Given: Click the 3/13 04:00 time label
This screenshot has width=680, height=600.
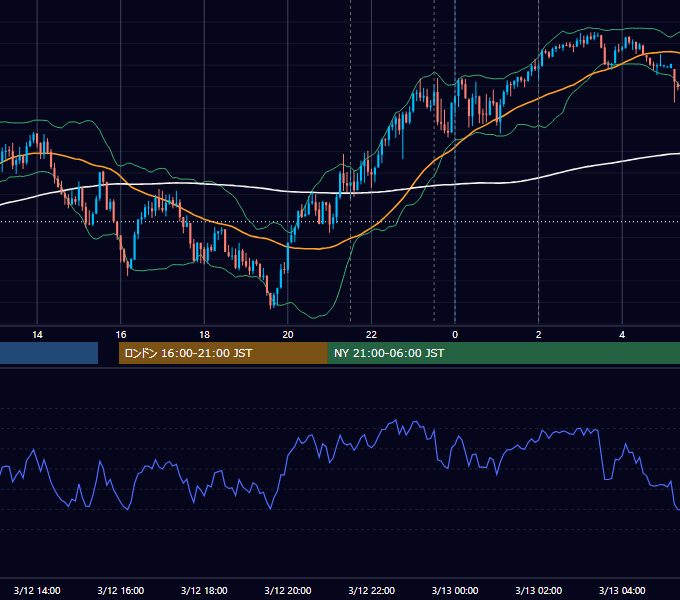Looking at the screenshot, I should 622,590.
